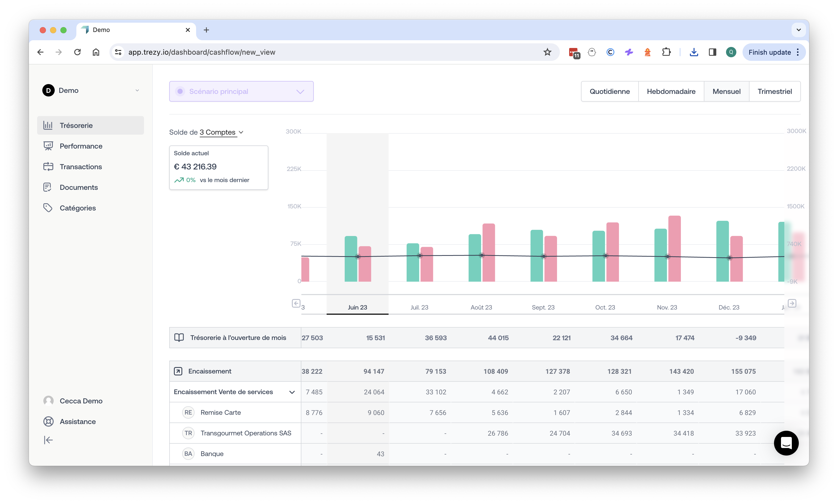The width and height of the screenshot is (838, 504).
Task: Click the Finish update button
Action: [x=770, y=52]
